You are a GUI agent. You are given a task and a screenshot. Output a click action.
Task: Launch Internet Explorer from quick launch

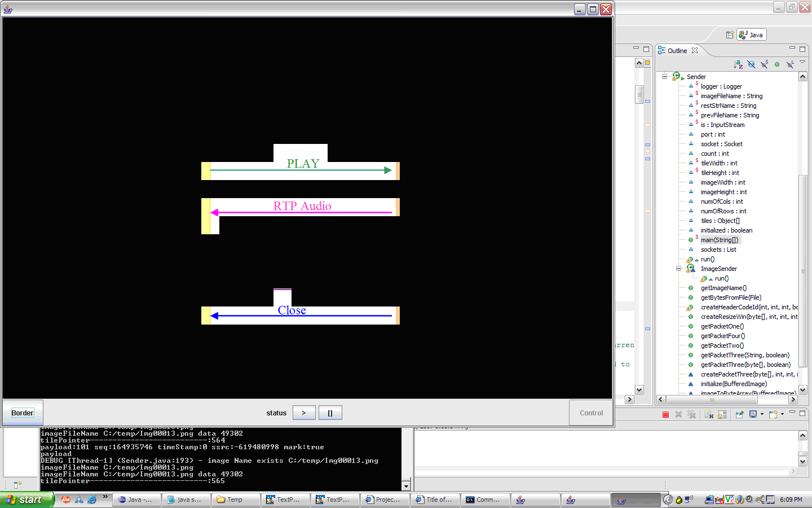91,500
